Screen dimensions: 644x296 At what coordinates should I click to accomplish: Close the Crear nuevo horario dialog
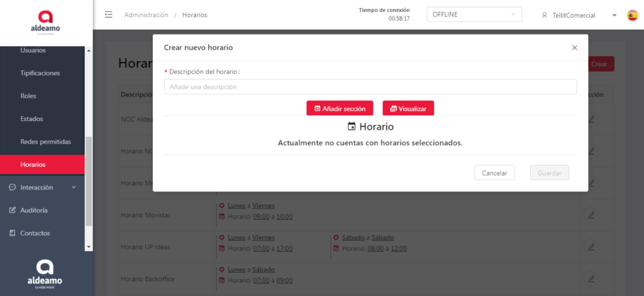click(574, 47)
